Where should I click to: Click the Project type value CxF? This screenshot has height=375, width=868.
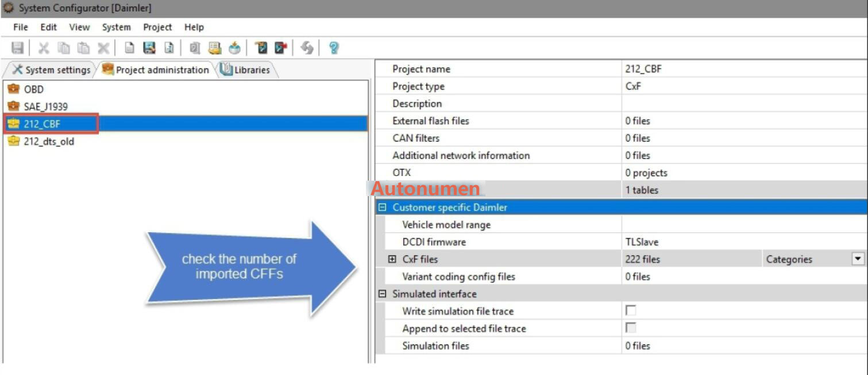(632, 86)
